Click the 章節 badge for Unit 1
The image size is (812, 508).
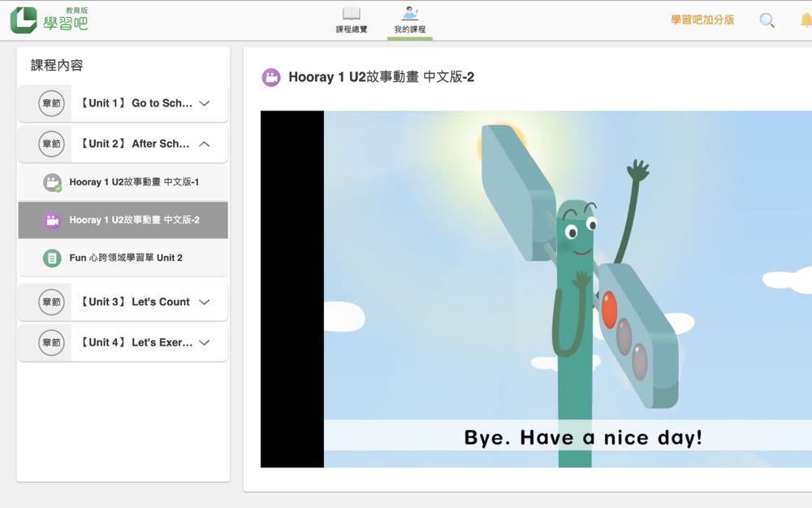click(x=51, y=103)
